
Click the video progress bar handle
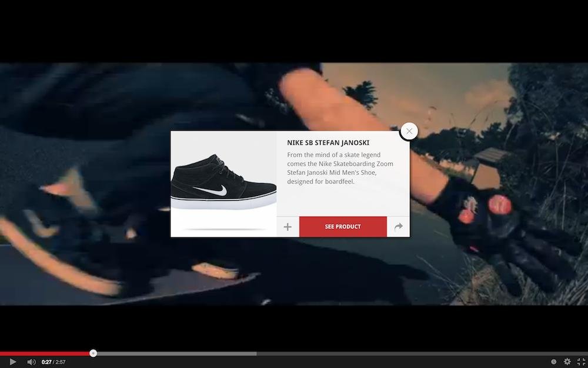pyautogui.click(x=93, y=353)
